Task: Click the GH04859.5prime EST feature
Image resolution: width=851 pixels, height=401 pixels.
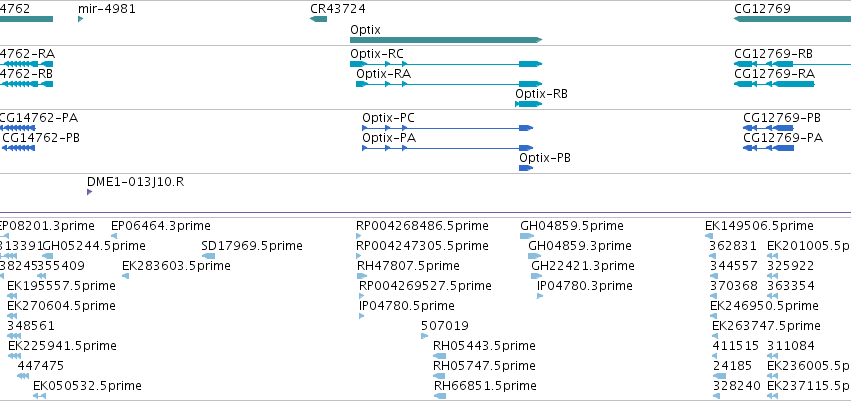Action: tap(527, 236)
